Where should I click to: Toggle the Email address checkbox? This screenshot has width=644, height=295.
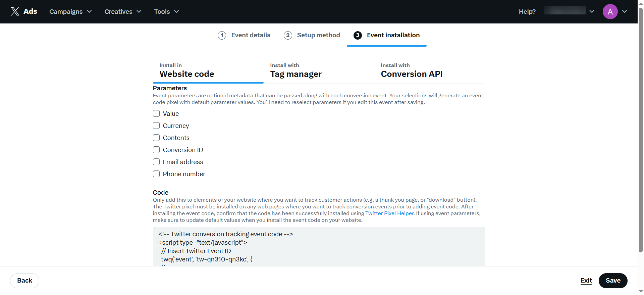tap(156, 162)
